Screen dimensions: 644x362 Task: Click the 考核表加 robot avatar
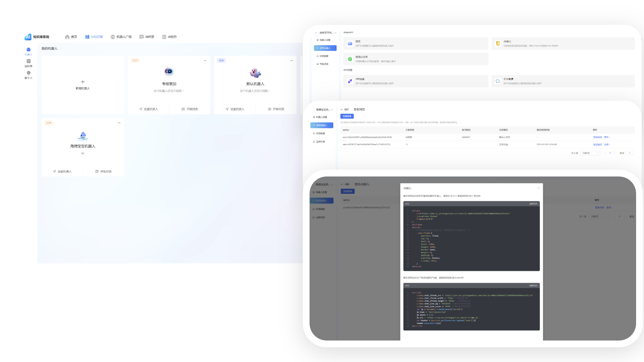coord(169,71)
